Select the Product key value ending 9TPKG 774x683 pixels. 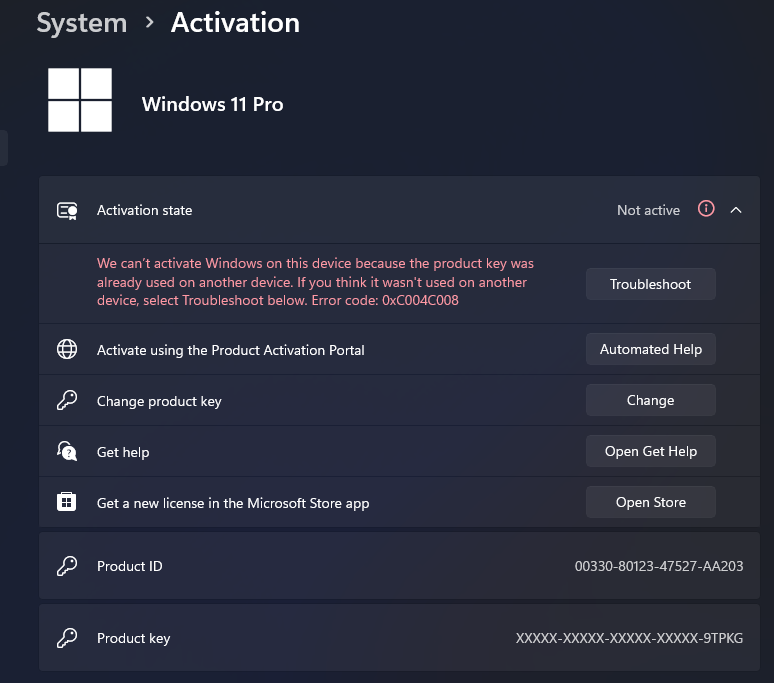coord(629,638)
